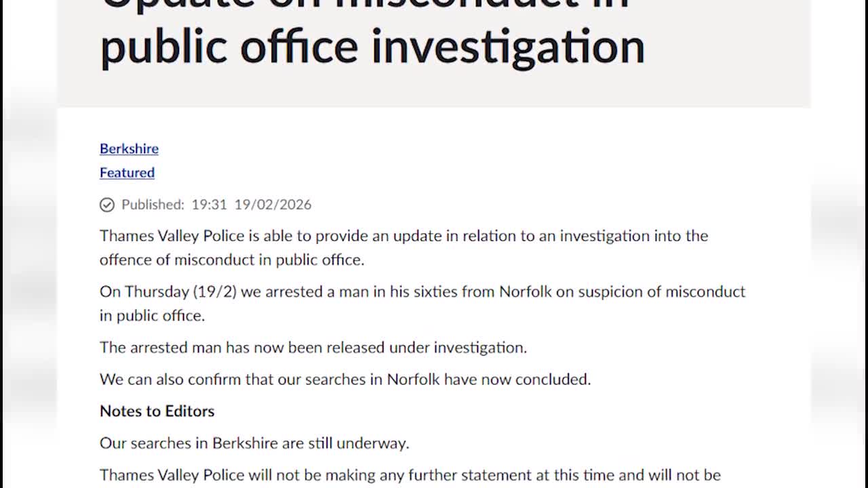Viewport: 868px width, 488px height.
Task: Click "released under investigation" phrase
Action: (x=427, y=348)
